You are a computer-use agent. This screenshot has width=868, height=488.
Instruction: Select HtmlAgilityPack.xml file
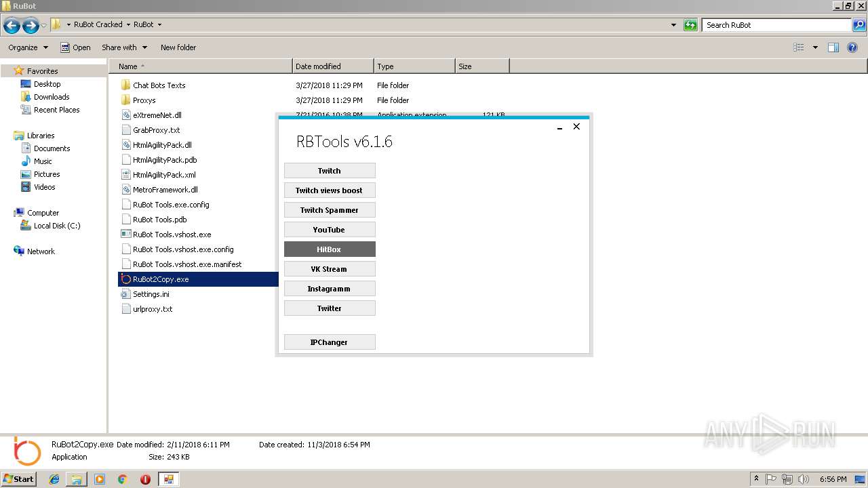[164, 175]
